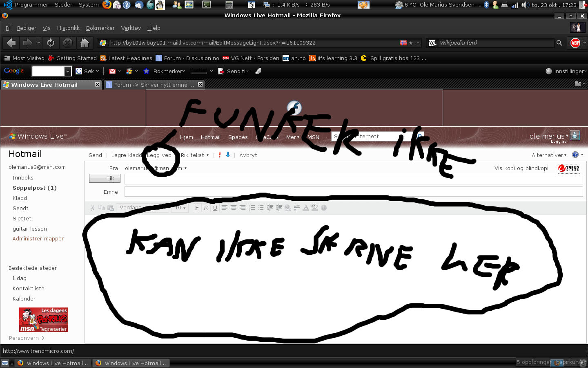588x368 pixels.
Task: Open the Verktøy menu
Action: coord(131,28)
